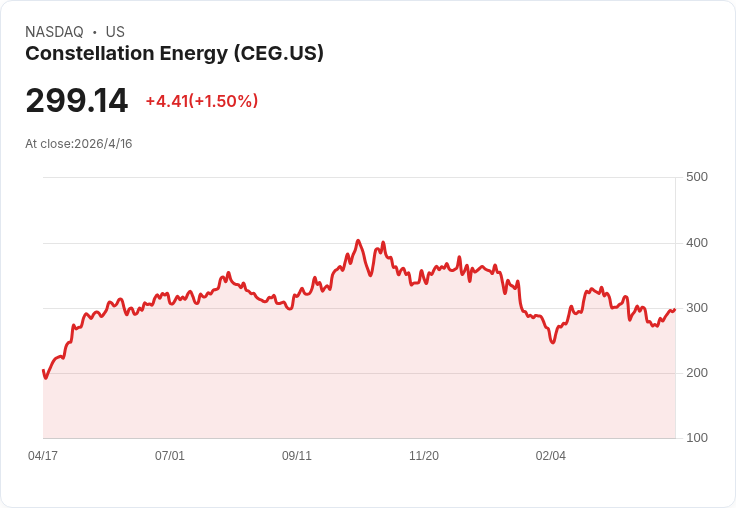
Task: Click the 500 value on the y-axis
Action: [x=697, y=177]
